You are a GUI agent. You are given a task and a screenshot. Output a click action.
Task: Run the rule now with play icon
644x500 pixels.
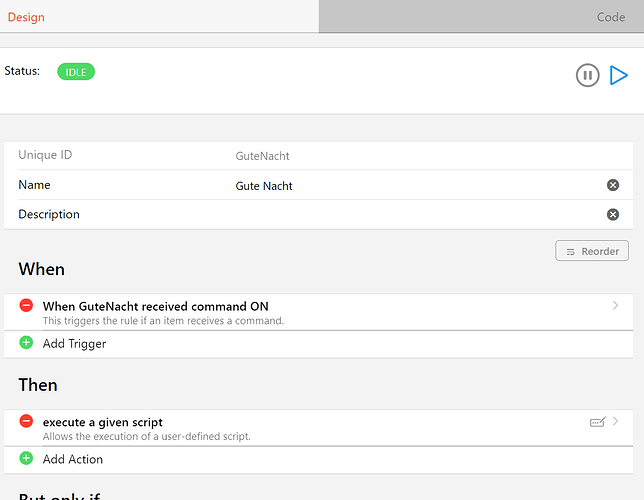pyautogui.click(x=619, y=75)
